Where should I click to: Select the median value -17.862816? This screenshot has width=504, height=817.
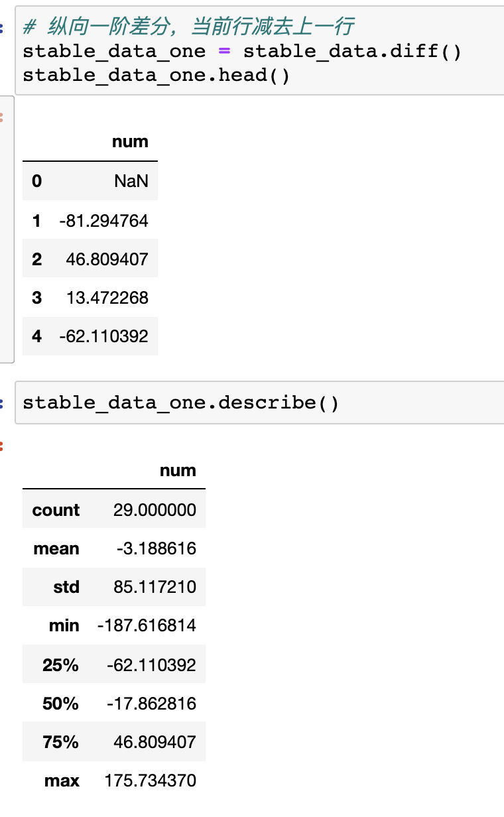click(151, 703)
